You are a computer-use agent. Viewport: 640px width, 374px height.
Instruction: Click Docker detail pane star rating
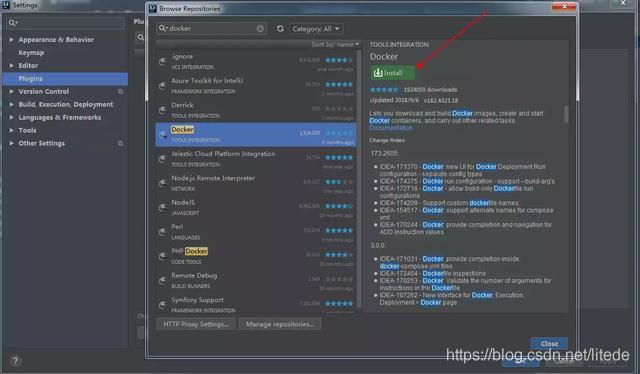(x=384, y=89)
